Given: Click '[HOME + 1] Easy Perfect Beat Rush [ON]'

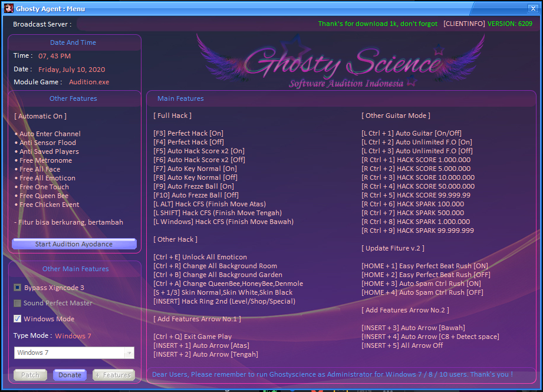Looking at the screenshot, I should coord(424,266).
